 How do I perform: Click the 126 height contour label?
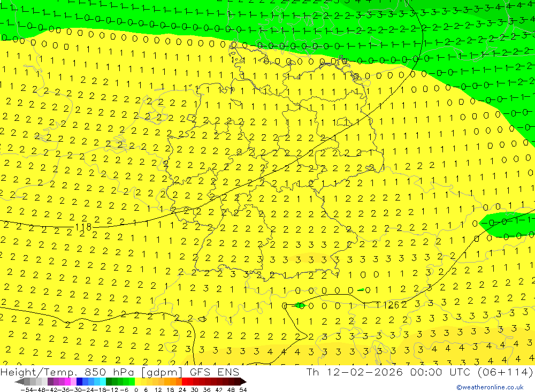click(391, 305)
